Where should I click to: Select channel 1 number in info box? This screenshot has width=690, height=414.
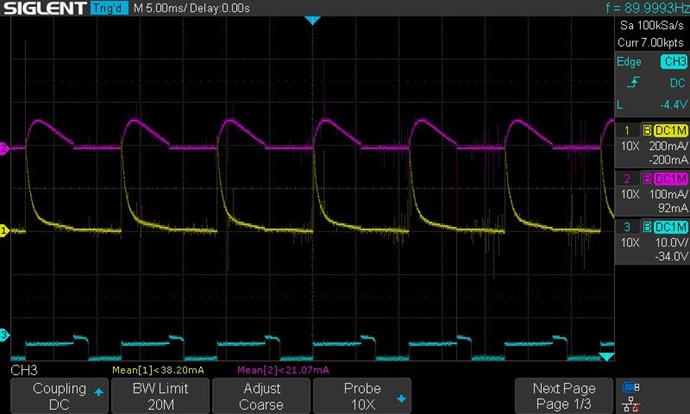pos(627,131)
